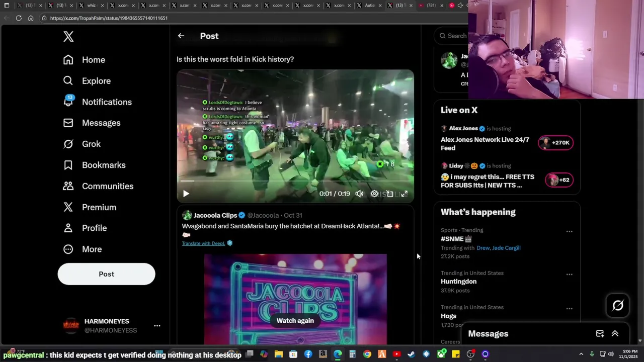
Task: Open options for the Hogs trend
Action: (x=569, y=309)
